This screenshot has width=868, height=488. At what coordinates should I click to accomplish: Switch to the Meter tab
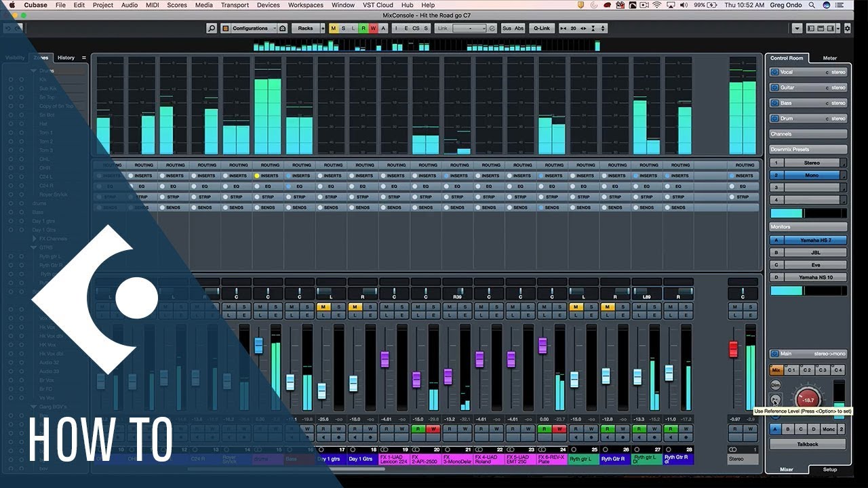(x=829, y=58)
